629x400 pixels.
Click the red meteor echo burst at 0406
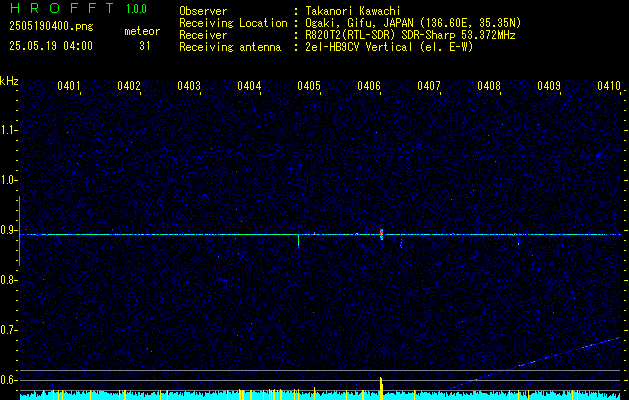(381, 235)
